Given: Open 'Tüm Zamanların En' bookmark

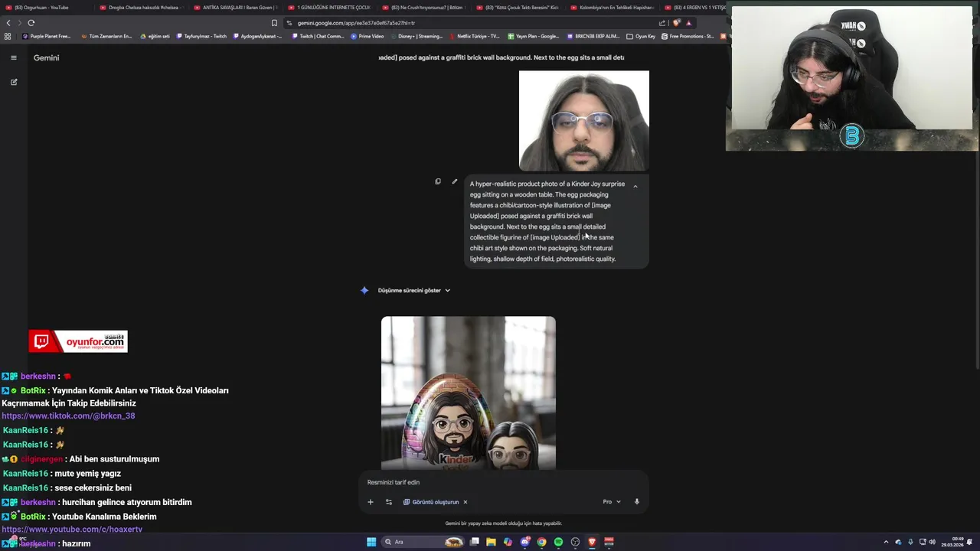Looking at the screenshot, I should click(106, 36).
